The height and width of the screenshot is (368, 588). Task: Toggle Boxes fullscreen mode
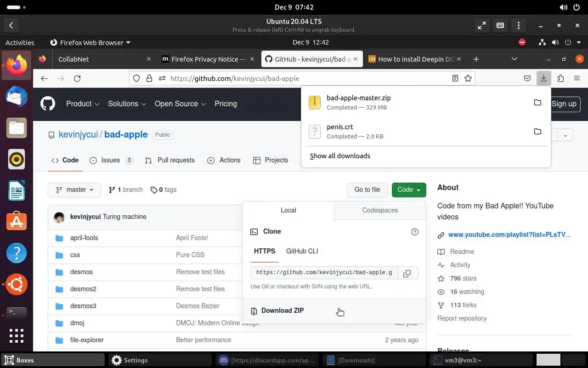(482, 26)
